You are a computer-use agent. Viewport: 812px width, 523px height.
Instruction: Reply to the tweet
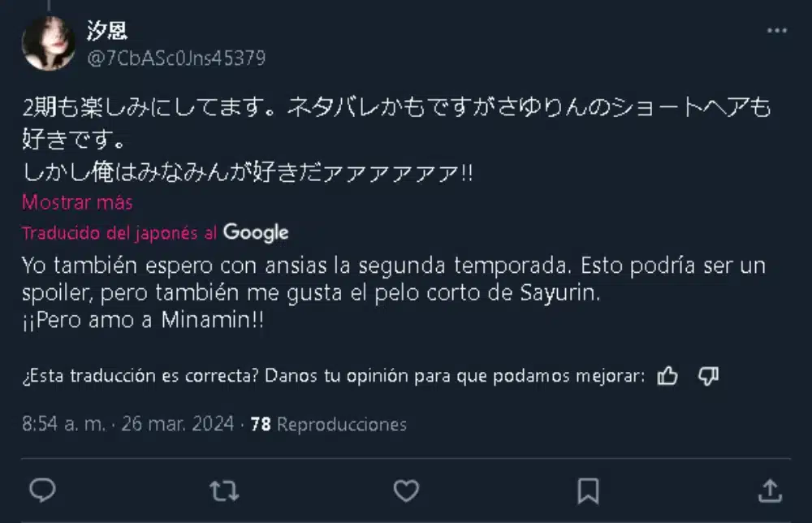(x=42, y=491)
